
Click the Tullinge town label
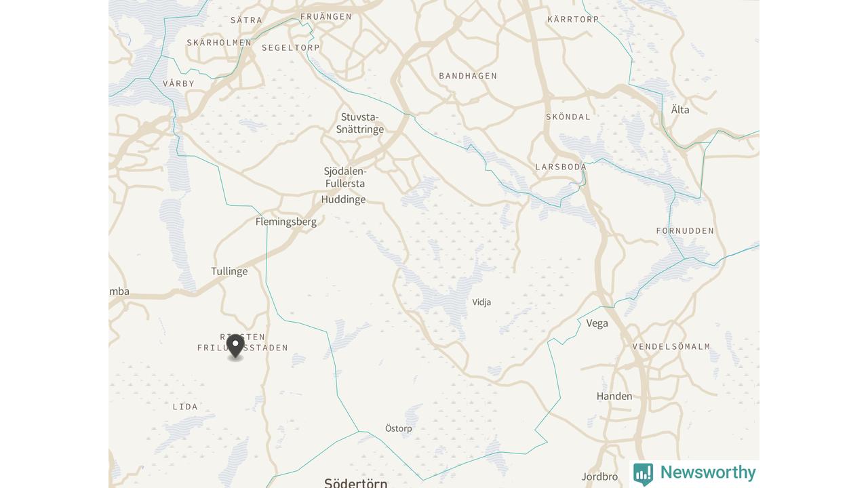tap(229, 271)
